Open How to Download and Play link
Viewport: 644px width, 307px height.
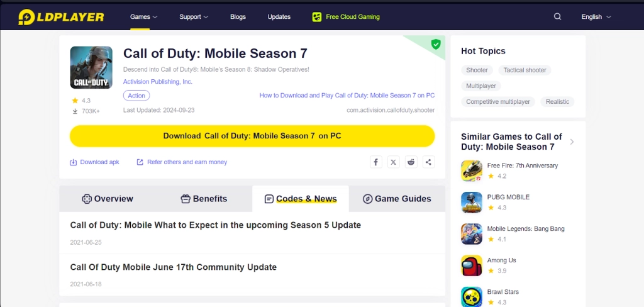click(347, 96)
